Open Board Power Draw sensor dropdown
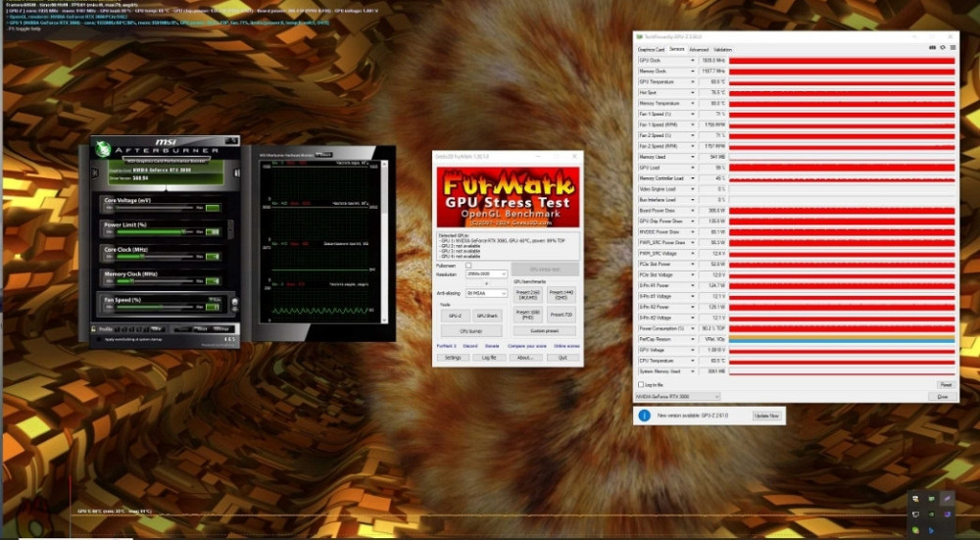 click(693, 211)
